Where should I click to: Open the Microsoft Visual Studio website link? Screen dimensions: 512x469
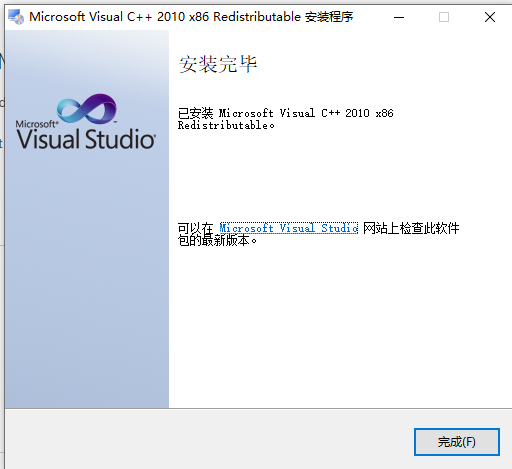pos(289,228)
